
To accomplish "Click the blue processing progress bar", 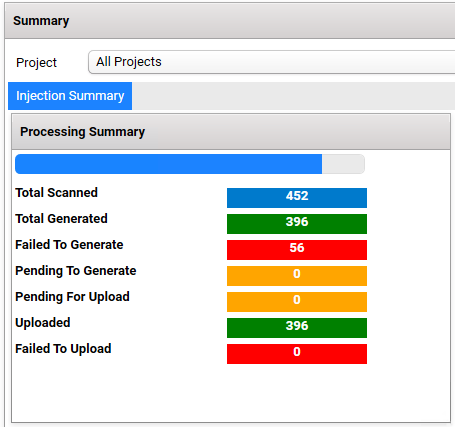I will 169,164.
